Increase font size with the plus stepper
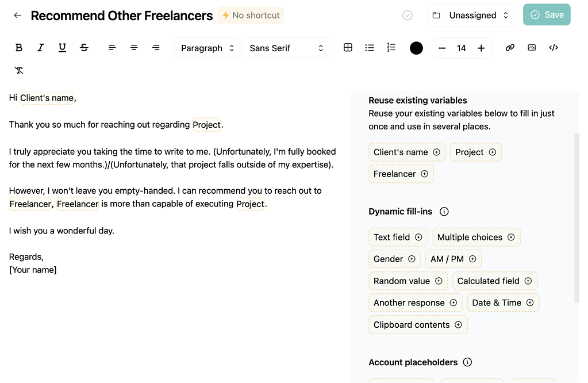The width and height of the screenshot is (588, 383). pyautogui.click(x=481, y=48)
